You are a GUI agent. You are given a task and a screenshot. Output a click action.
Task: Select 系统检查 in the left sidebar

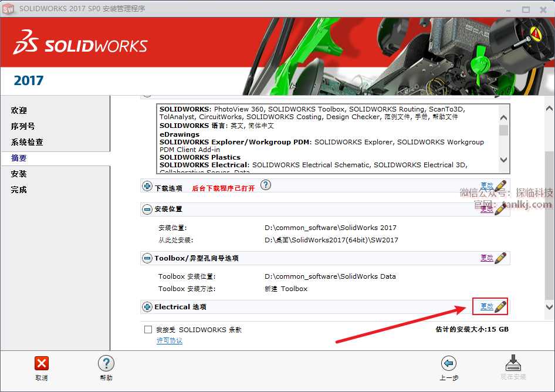pos(27,142)
